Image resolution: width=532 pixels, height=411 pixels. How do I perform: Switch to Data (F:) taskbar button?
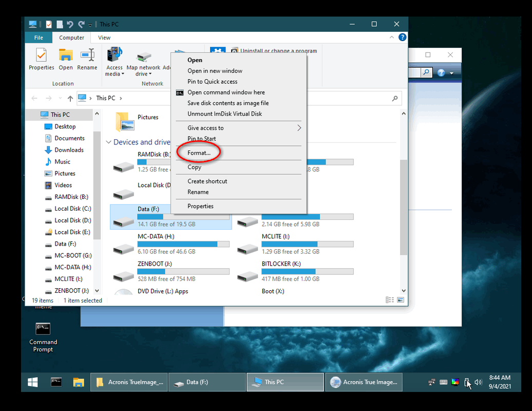[x=207, y=382]
